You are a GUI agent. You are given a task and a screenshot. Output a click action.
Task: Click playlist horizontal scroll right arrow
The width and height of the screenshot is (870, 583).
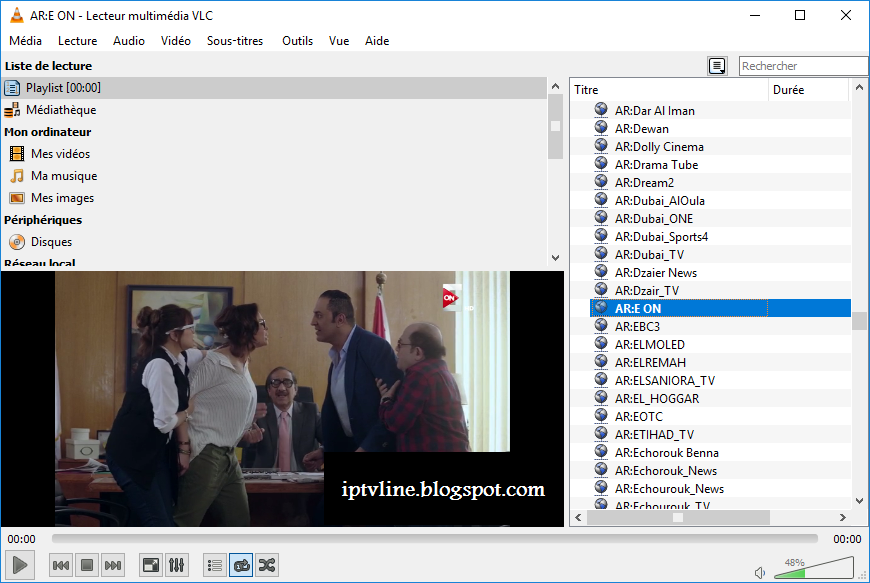click(843, 518)
